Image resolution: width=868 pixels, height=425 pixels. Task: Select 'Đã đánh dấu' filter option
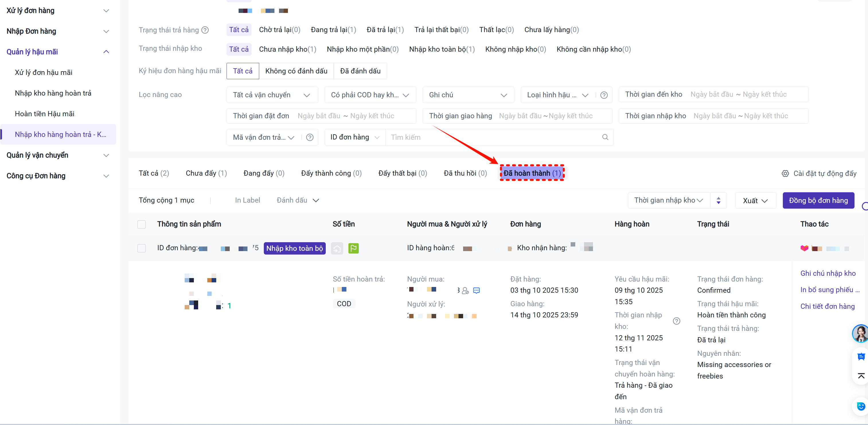pos(360,71)
